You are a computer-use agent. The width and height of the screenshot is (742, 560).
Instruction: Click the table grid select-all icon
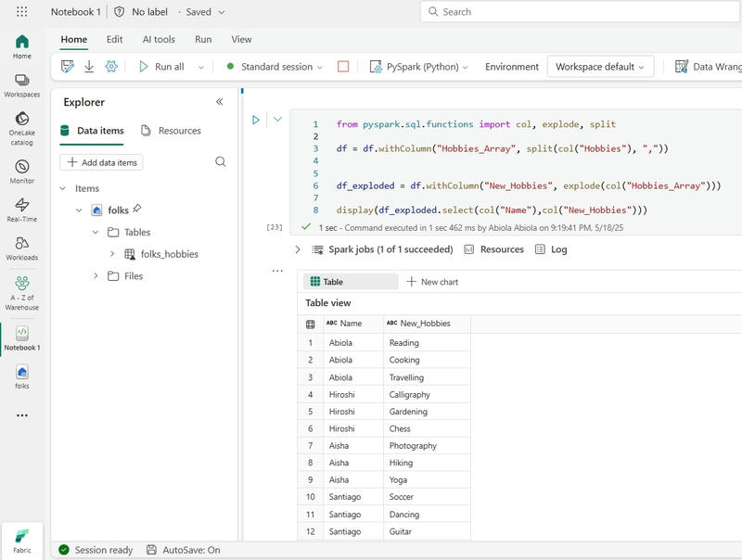(x=311, y=324)
